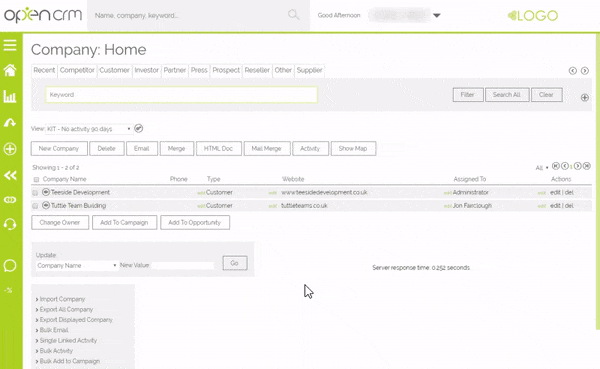Click the icon beside Tuttle Team Building

tap(46, 206)
